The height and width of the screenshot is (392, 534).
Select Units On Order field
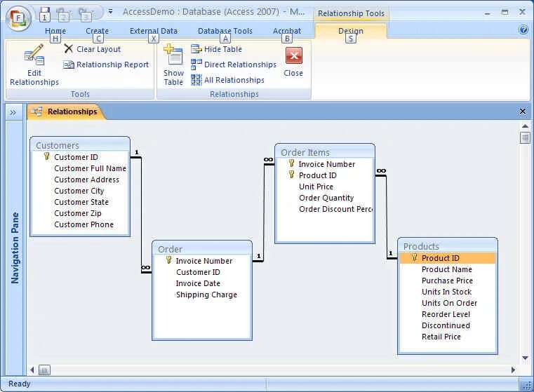[448, 302]
